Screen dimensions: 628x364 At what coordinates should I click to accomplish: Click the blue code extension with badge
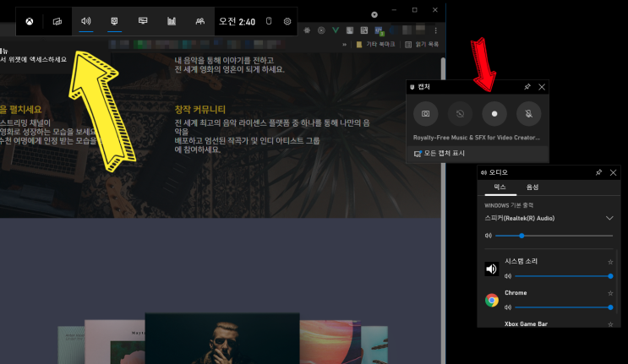379,30
